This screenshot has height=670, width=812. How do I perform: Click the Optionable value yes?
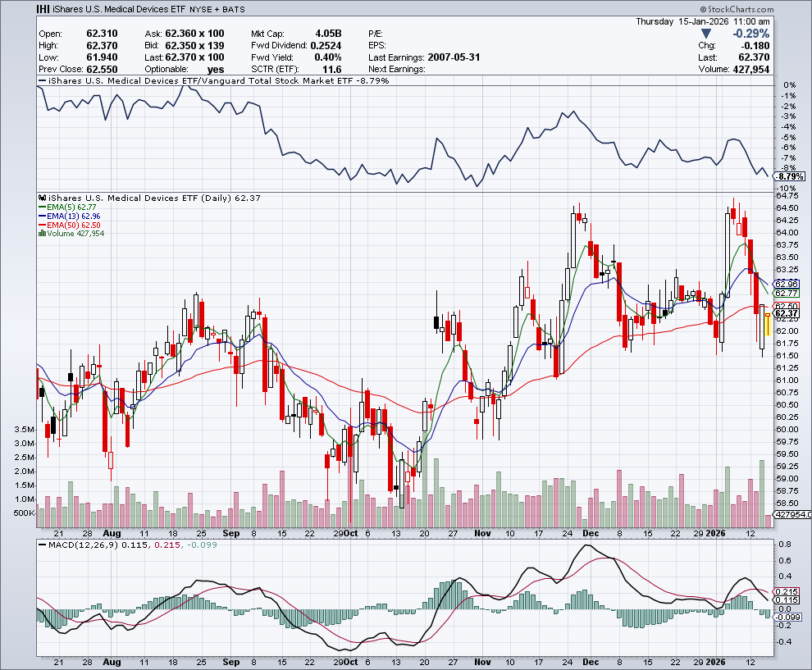coord(216,70)
